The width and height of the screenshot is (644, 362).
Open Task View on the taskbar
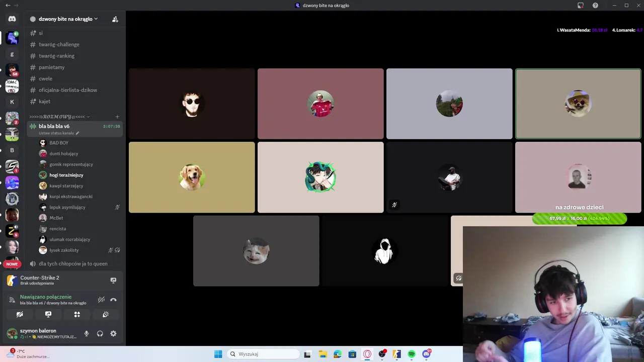click(307, 354)
